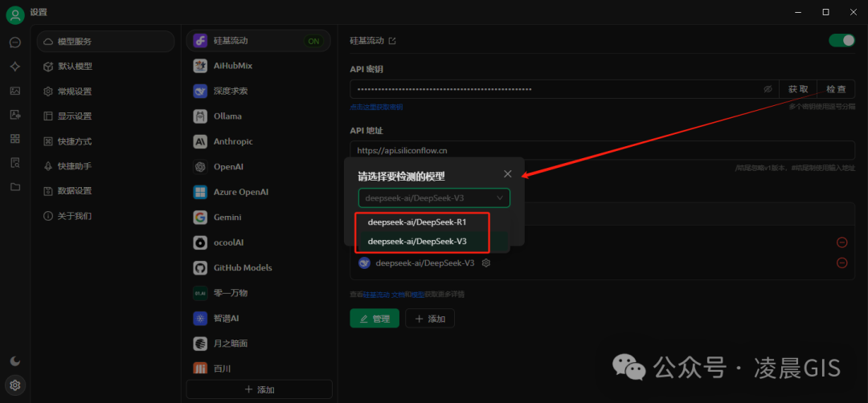Select the OpenAI provider
The image size is (868, 403).
coord(259,166)
